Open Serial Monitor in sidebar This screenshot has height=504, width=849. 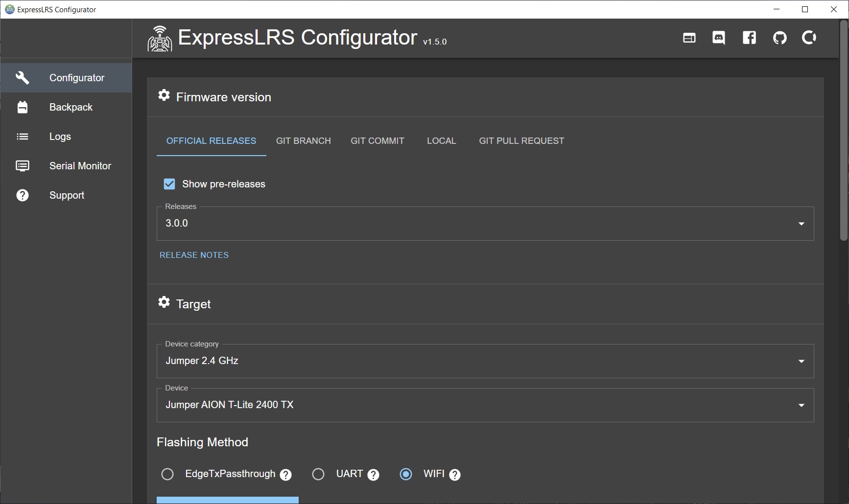[x=66, y=166]
